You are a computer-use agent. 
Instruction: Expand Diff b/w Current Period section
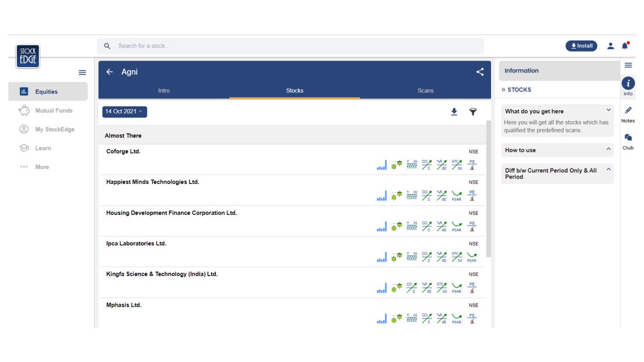pyautogui.click(x=609, y=169)
